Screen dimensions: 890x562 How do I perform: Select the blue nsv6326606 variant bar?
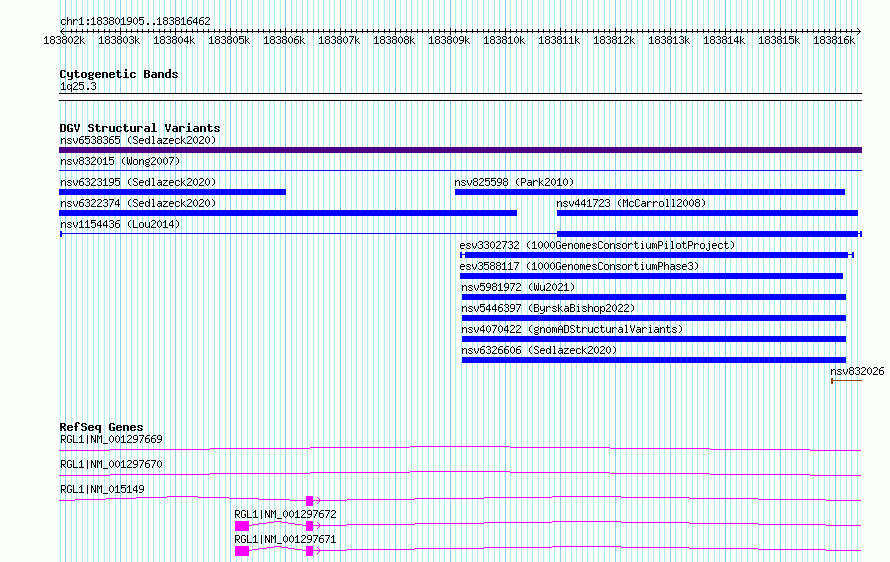(654, 360)
